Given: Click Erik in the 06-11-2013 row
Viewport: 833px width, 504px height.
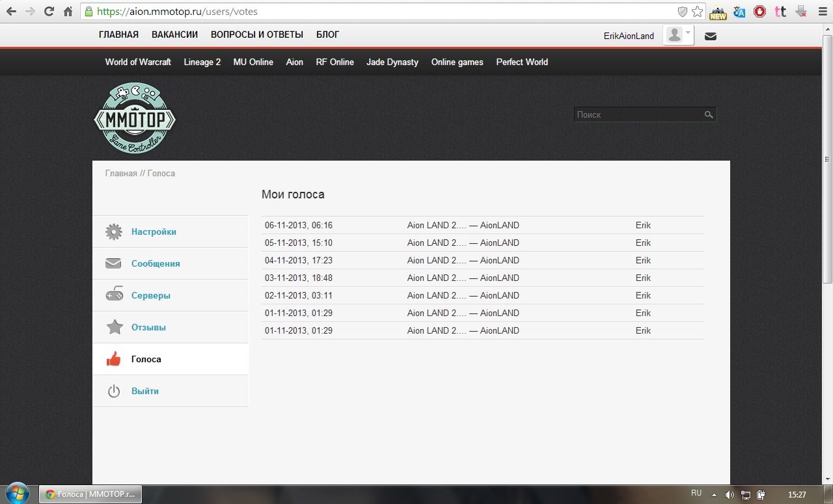Looking at the screenshot, I should coord(643,225).
